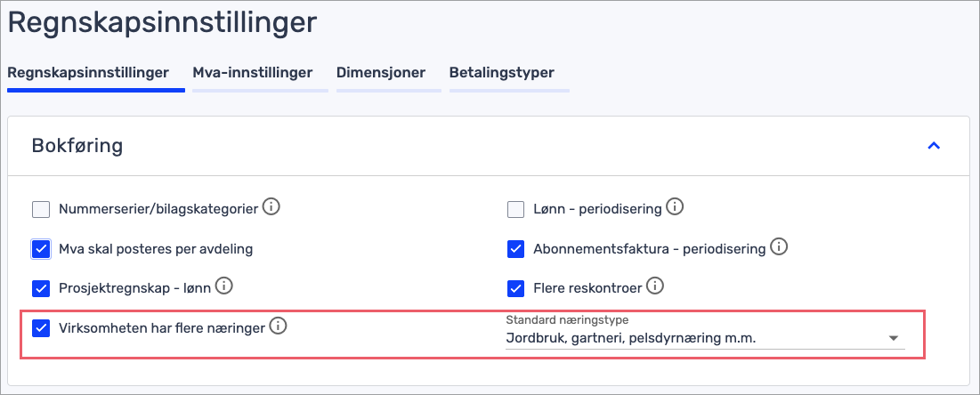Open info tooltip for Prosjektregnskap - lønn
The width and height of the screenshot is (980, 395).
point(224,286)
